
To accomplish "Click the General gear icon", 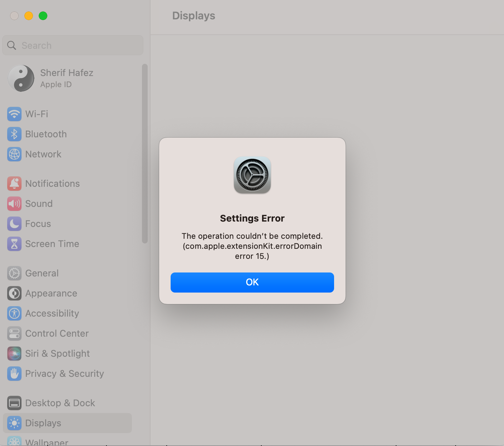I will click(x=14, y=273).
